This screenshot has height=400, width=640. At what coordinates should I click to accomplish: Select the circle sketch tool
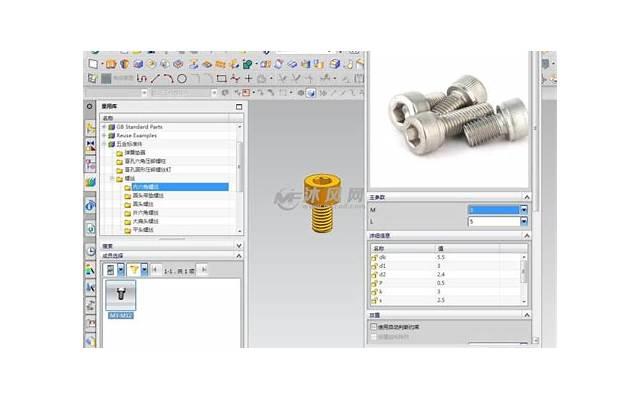coord(181,78)
